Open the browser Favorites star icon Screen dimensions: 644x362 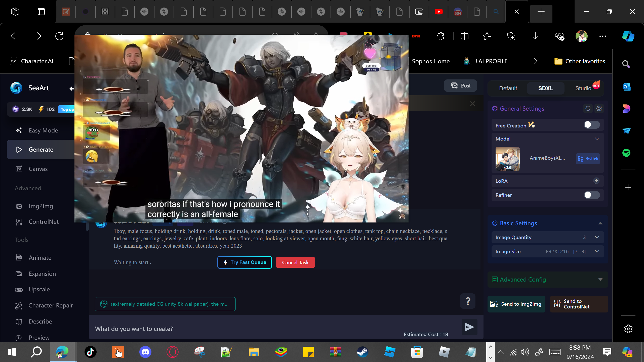click(x=487, y=36)
